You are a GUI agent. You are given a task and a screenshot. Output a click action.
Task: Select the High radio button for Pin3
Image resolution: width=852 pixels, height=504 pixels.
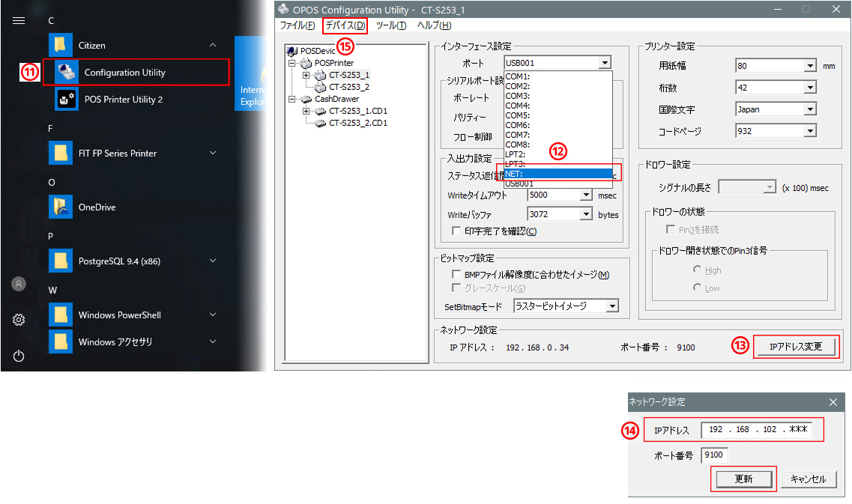click(697, 270)
